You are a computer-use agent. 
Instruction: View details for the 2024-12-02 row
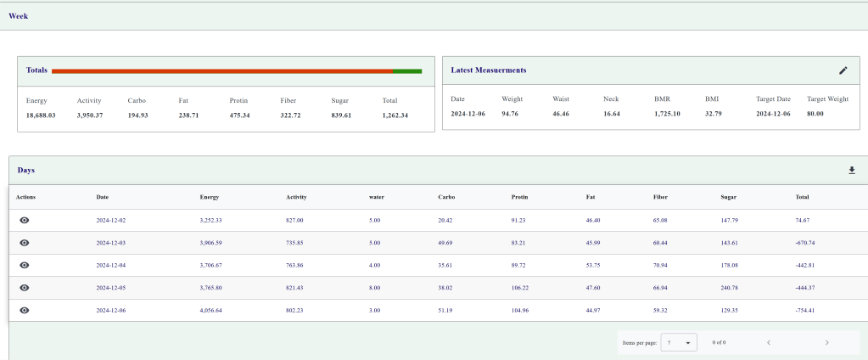(25, 220)
